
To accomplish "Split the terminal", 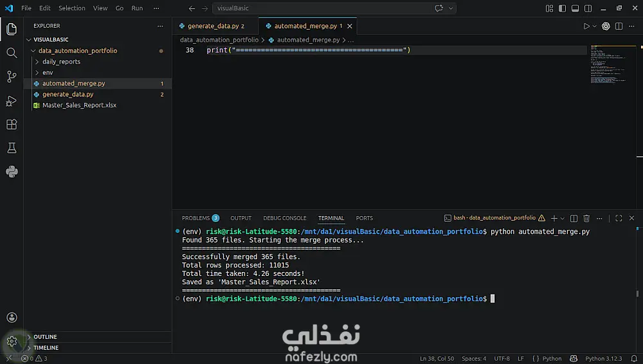I will (x=574, y=218).
